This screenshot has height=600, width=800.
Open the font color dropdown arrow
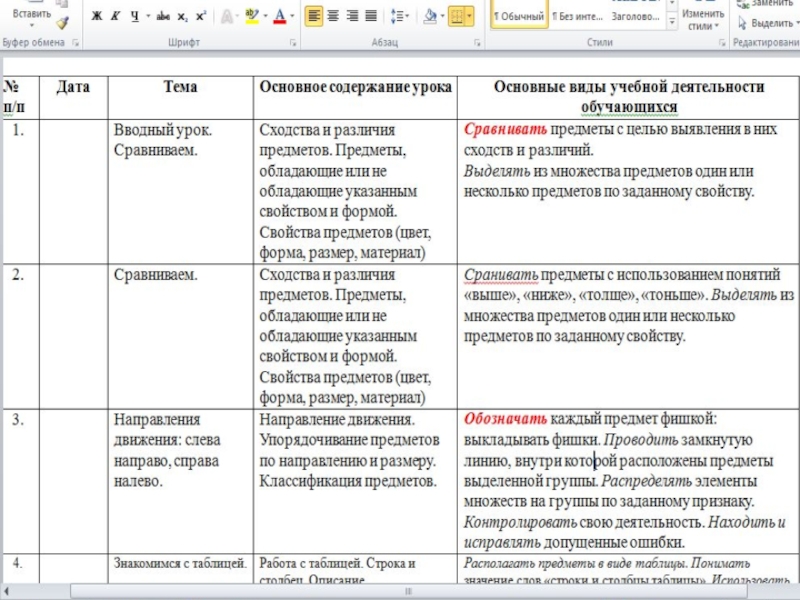292,16
